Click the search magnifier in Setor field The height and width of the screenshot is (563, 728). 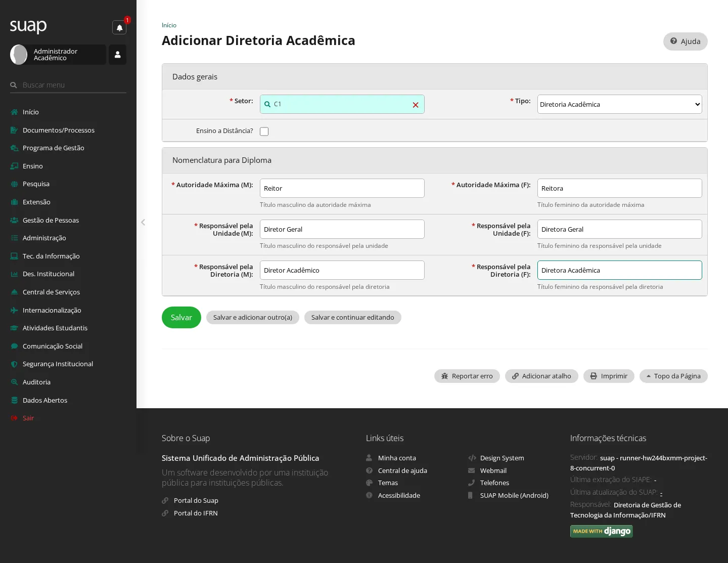pyautogui.click(x=267, y=104)
